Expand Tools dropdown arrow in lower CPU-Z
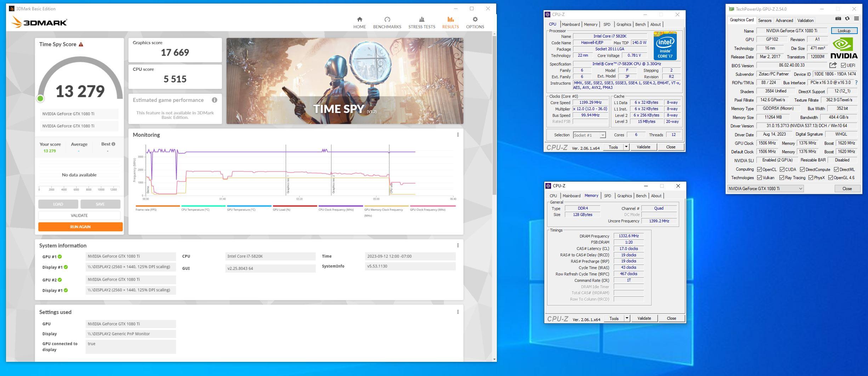The width and height of the screenshot is (868, 376). 627,318
